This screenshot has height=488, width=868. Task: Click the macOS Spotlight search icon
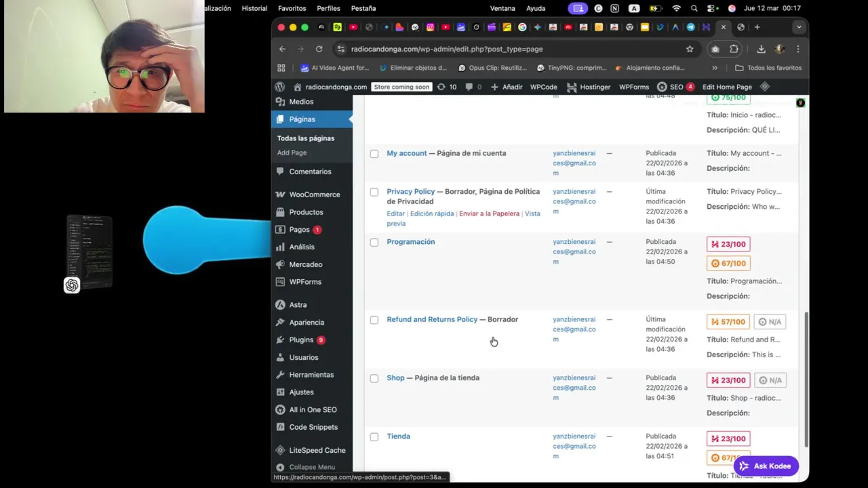pyautogui.click(x=694, y=8)
